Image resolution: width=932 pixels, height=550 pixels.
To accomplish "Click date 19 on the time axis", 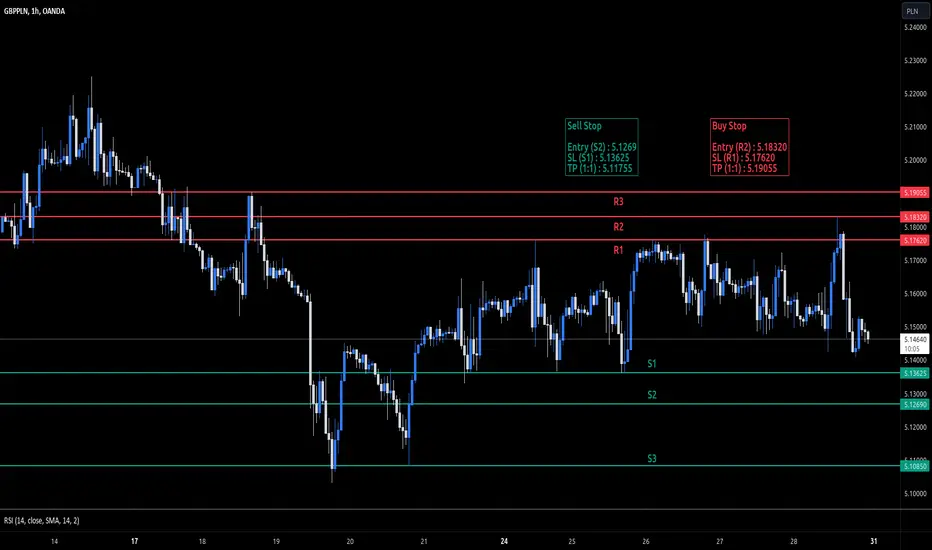I will (x=276, y=541).
